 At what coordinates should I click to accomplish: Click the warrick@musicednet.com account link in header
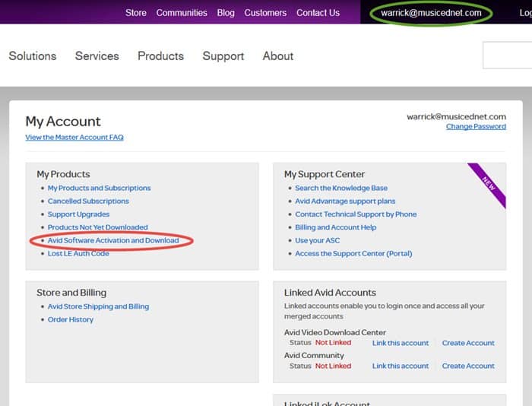coord(431,13)
